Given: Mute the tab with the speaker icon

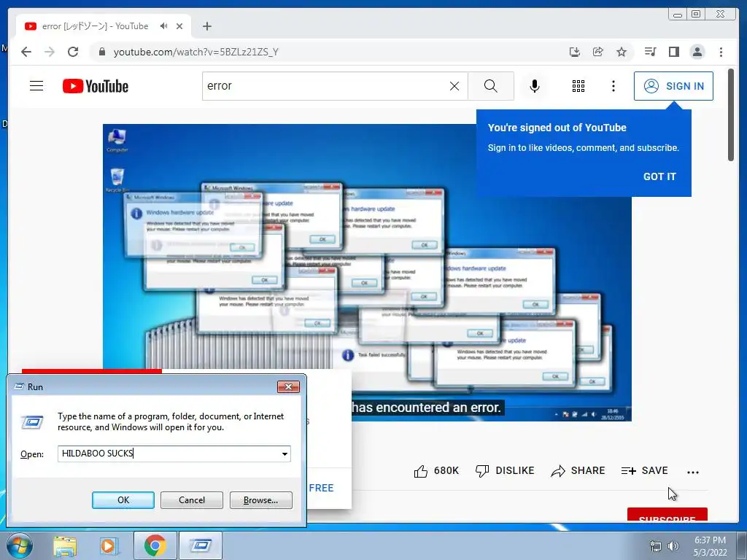Looking at the screenshot, I should coord(164,26).
